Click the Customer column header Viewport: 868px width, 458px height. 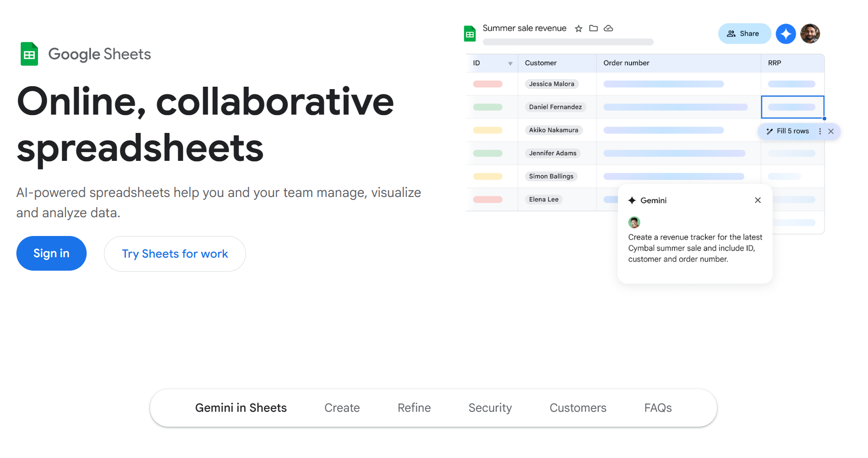tap(557, 63)
